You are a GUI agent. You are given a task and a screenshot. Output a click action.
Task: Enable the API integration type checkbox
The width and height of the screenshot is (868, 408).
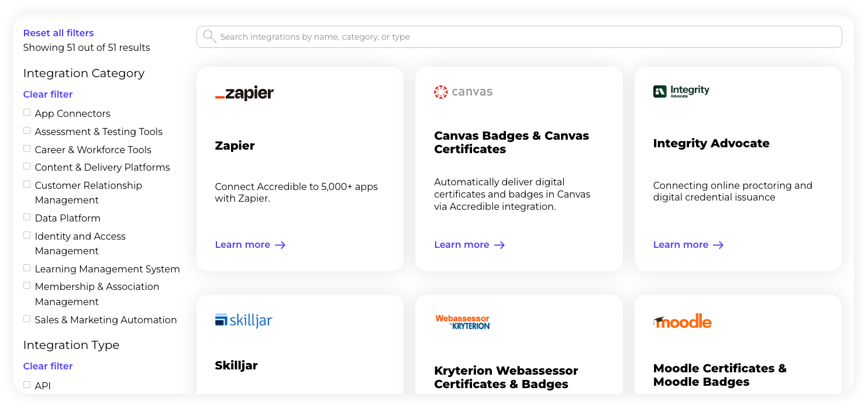point(27,385)
